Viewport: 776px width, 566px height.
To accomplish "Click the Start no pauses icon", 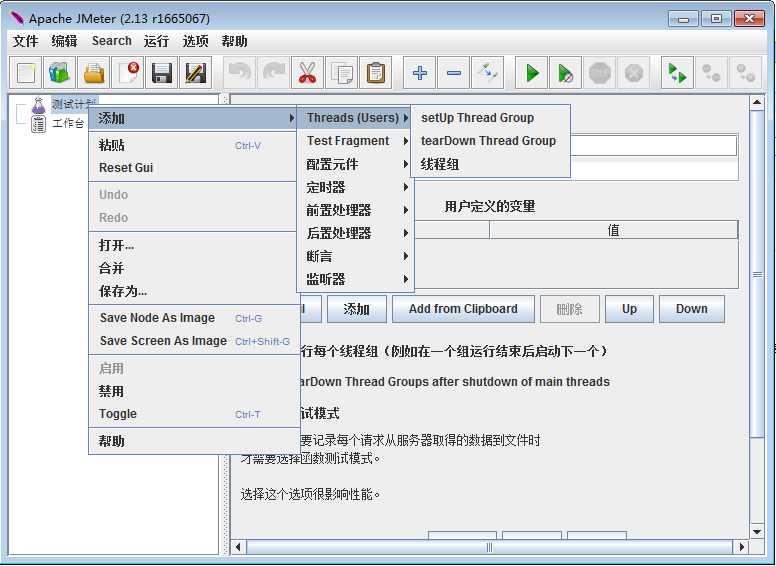I will 566,73.
